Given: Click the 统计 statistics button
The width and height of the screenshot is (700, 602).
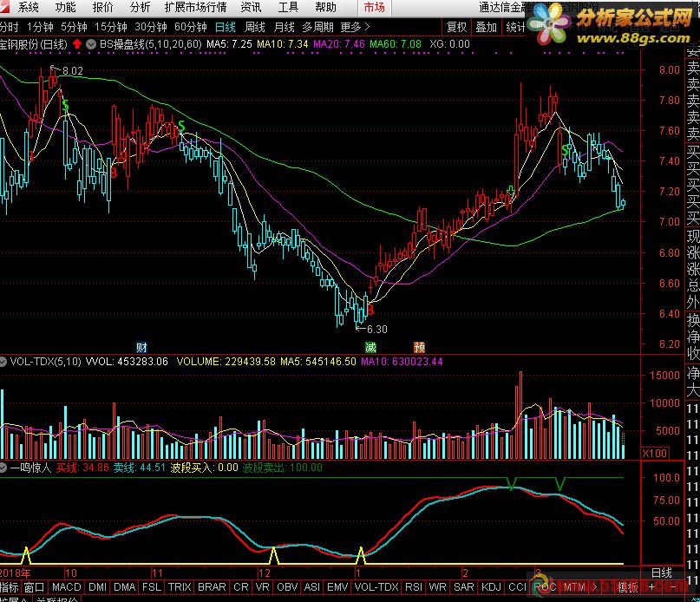Looking at the screenshot, I should (x=515, y=28).
